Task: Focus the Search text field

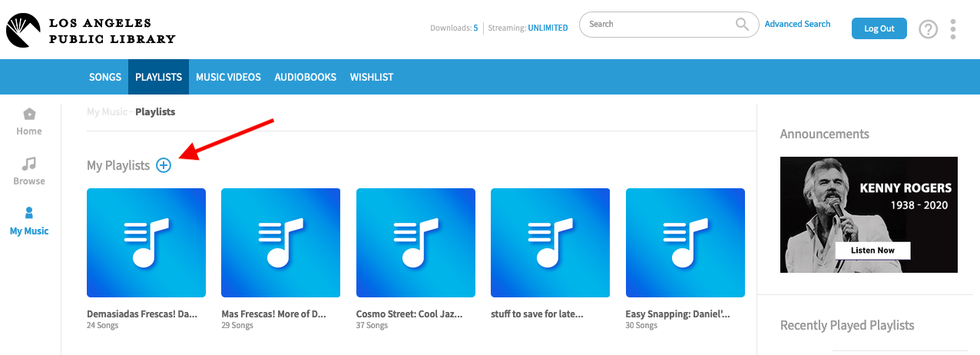Action: pyautogui.click(x=657, y=25)
